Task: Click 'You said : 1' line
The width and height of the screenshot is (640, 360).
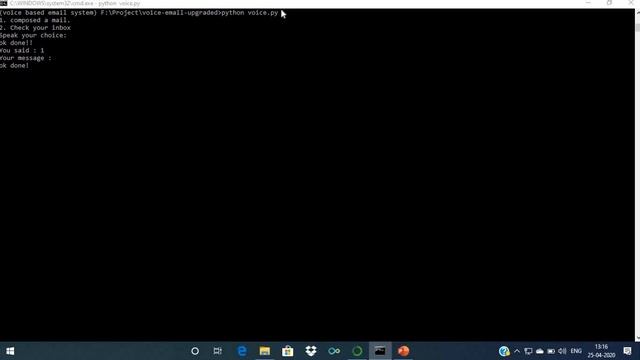Action: [22, 50]
